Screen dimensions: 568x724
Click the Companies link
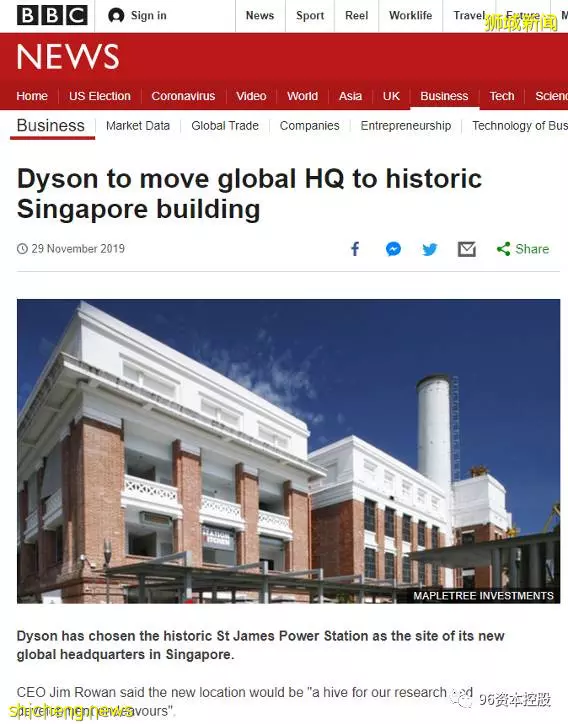tap(309, 126)
